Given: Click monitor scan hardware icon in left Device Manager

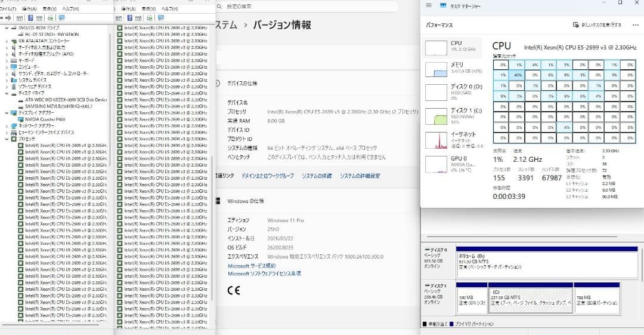Looking at the screenshot, I should tap(61, 18).
